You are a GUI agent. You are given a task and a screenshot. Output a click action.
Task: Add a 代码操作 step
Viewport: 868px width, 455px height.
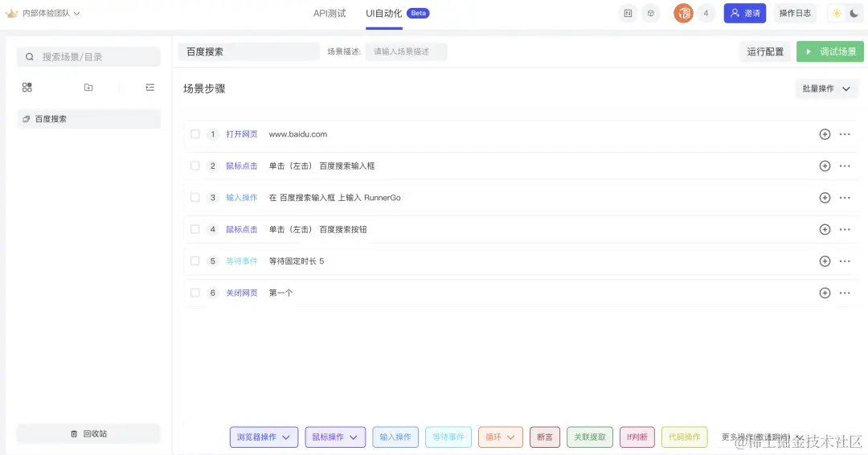pos(685,437)
